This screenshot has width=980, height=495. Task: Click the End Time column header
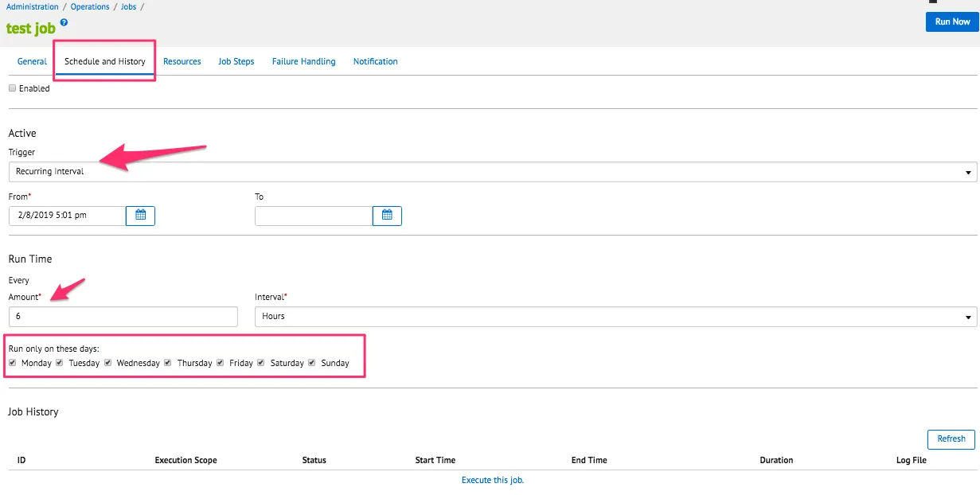(x=589, y=460)
